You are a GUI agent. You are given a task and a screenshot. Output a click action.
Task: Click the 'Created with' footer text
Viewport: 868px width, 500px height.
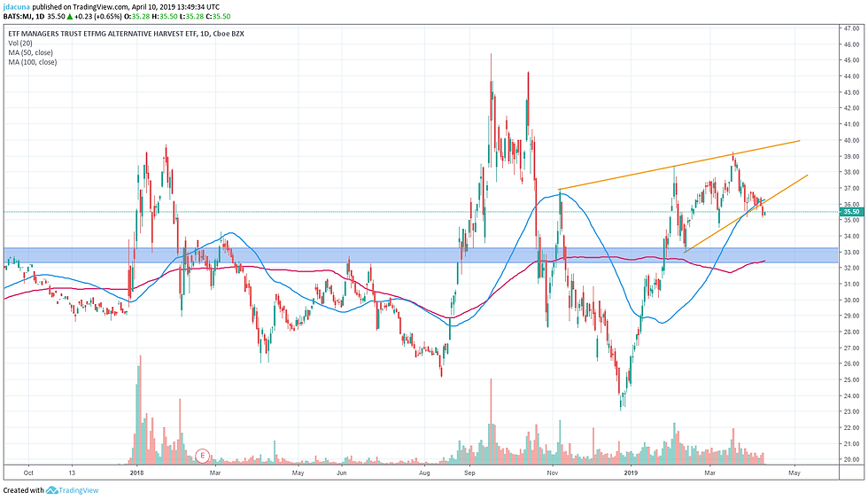[x=24, y=490]
